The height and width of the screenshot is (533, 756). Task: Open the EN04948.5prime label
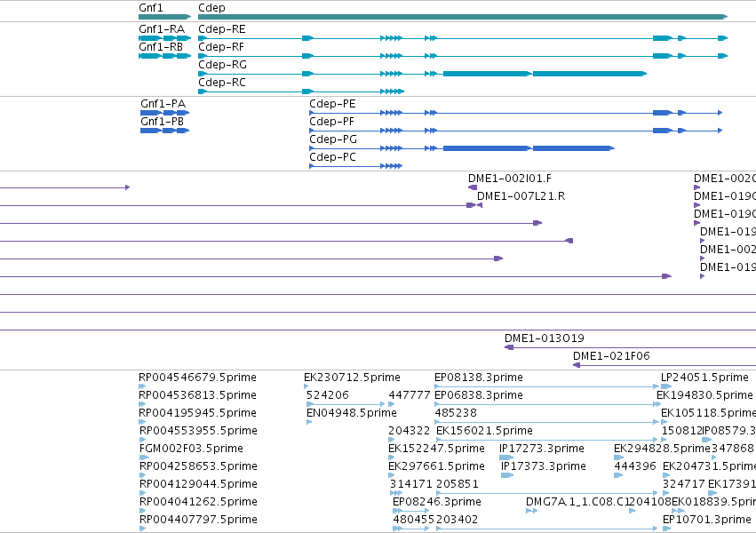coord(352,413)
